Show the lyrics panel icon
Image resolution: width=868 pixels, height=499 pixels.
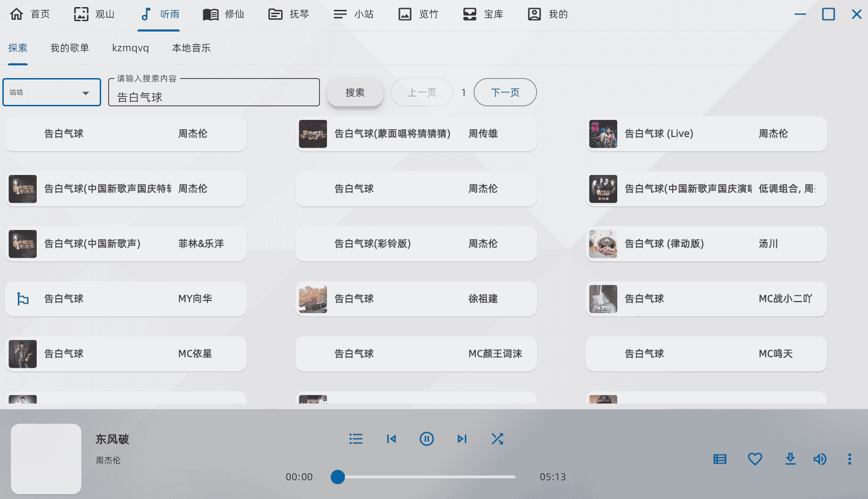click(x=720, y=459)
